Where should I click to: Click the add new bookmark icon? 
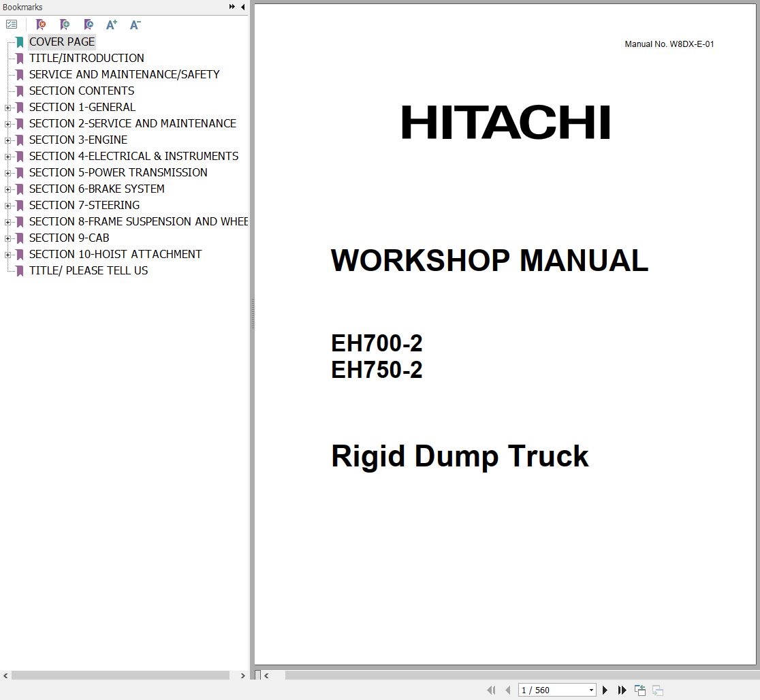click(65, 25)
